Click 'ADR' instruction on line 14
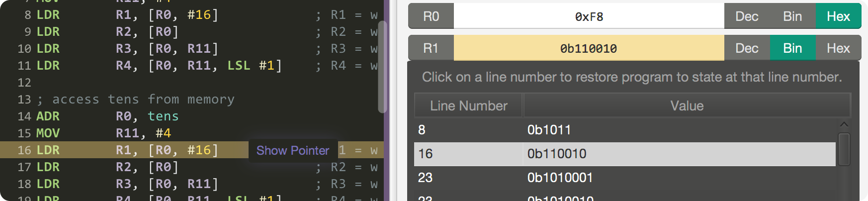 [x=48, y=116]
